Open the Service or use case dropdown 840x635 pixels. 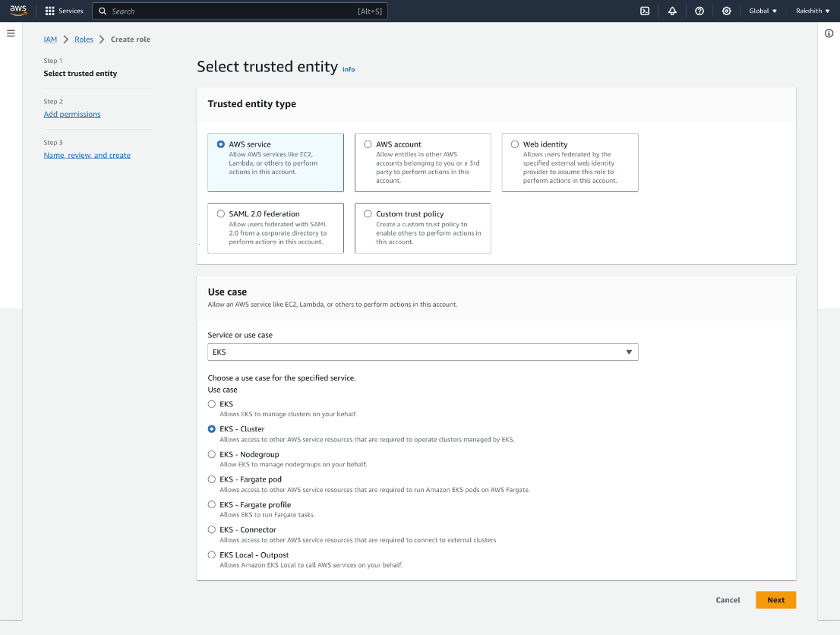tap(423, 352)
